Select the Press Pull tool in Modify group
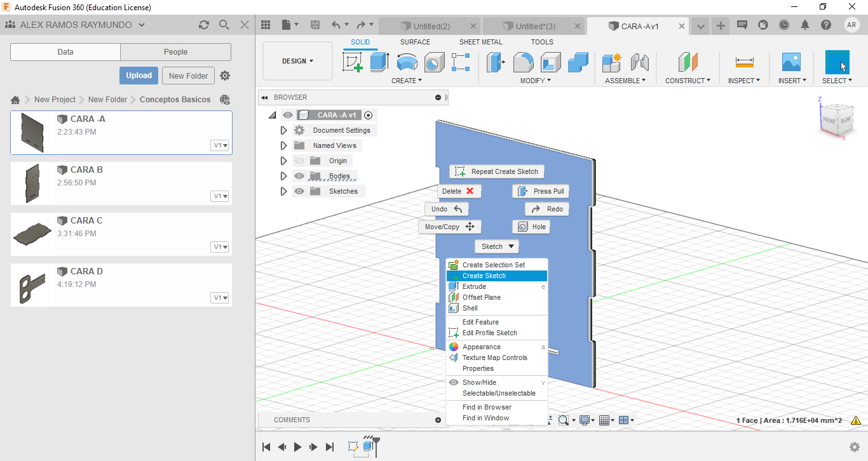 tap(496, 62)
